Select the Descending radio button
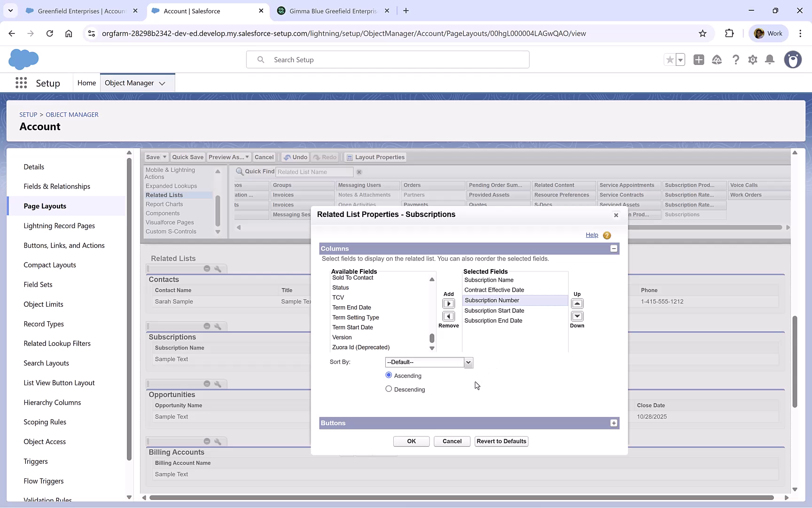 pos(389,389)
